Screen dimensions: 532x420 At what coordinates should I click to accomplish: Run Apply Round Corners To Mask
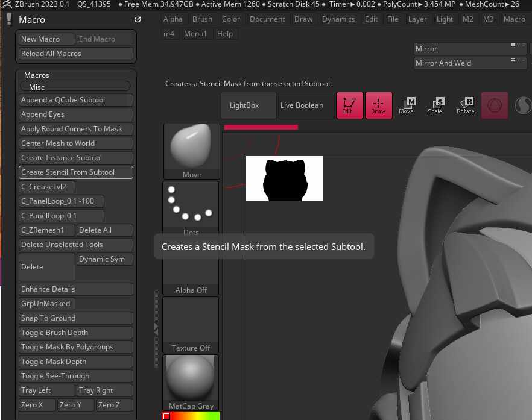pos(76,129)
